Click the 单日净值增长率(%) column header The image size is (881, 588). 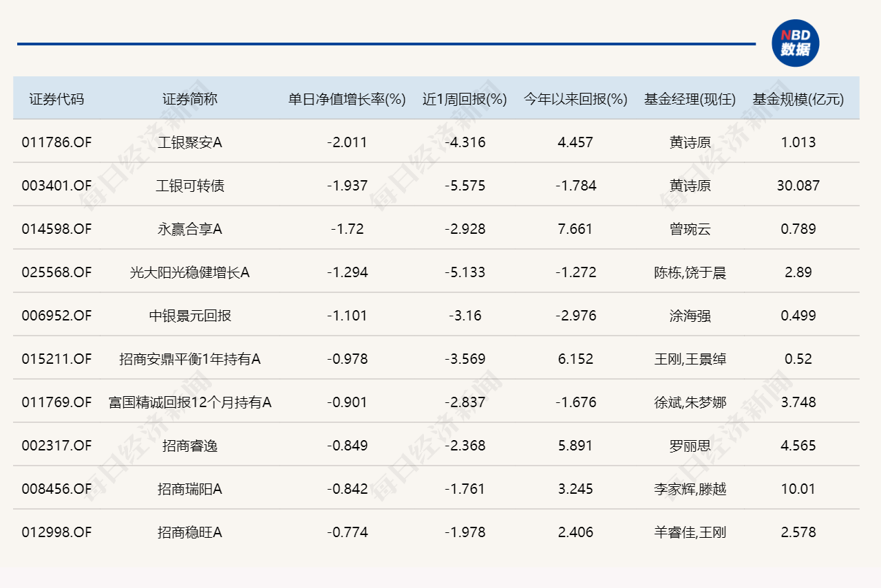click(347, 99)
